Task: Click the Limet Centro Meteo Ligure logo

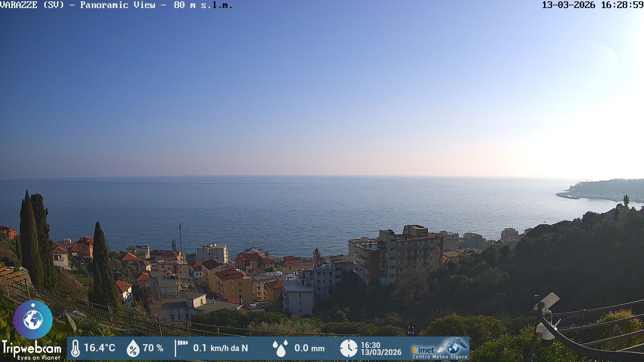Action: pos(440,349)
